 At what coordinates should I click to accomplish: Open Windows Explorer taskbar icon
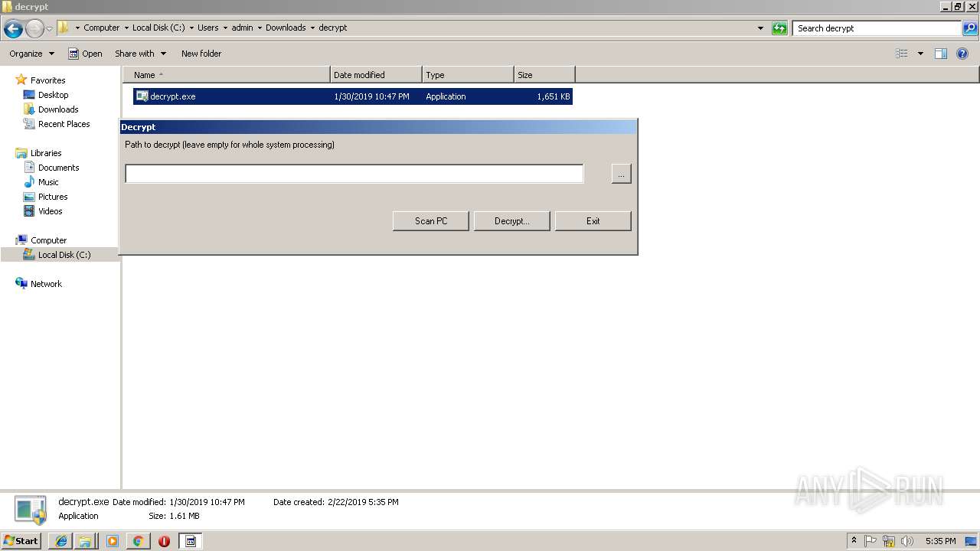(84, 541)
